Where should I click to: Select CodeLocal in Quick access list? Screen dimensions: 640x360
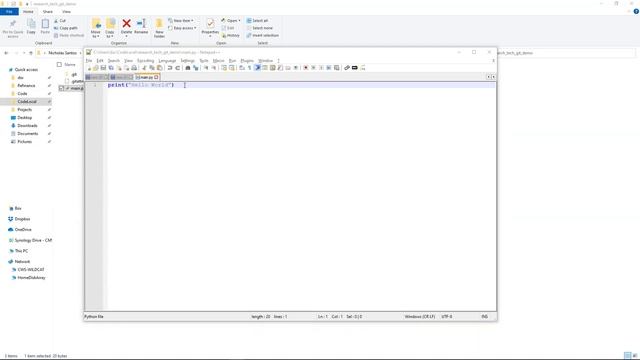coord(27,102)
